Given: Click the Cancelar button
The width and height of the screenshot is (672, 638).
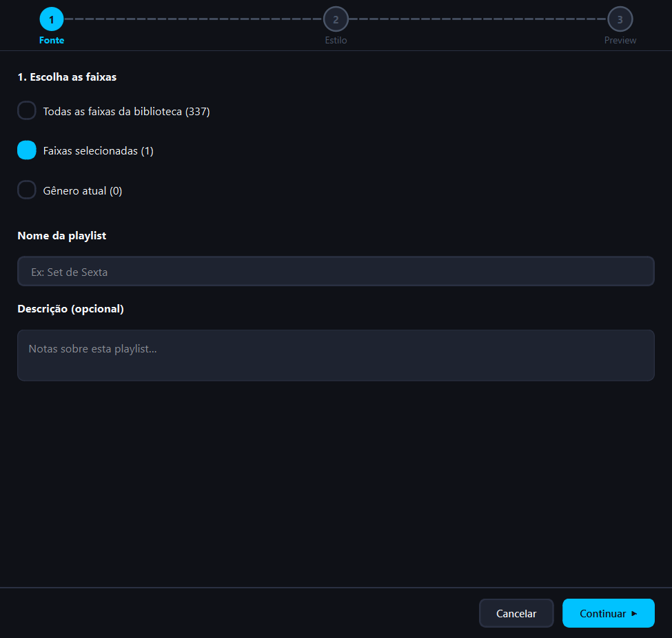Looking at the screenshot, I should pyautogui.click(x=516, y=613).
